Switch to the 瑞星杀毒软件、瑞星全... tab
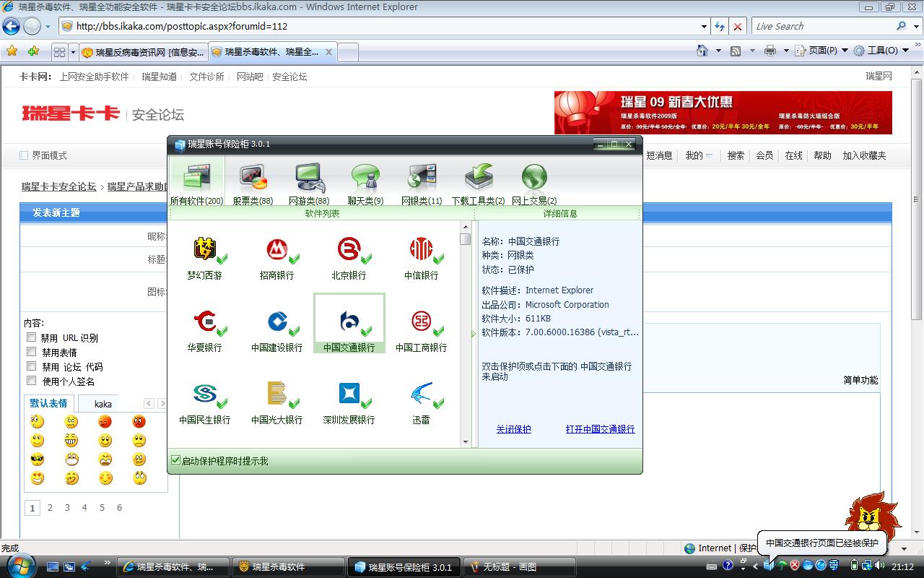The image size is (924, 578). click(x=272, y=52)
